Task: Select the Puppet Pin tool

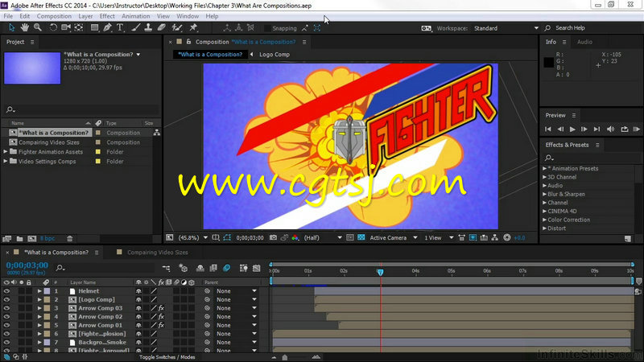Action: click(x=193, y=27)
